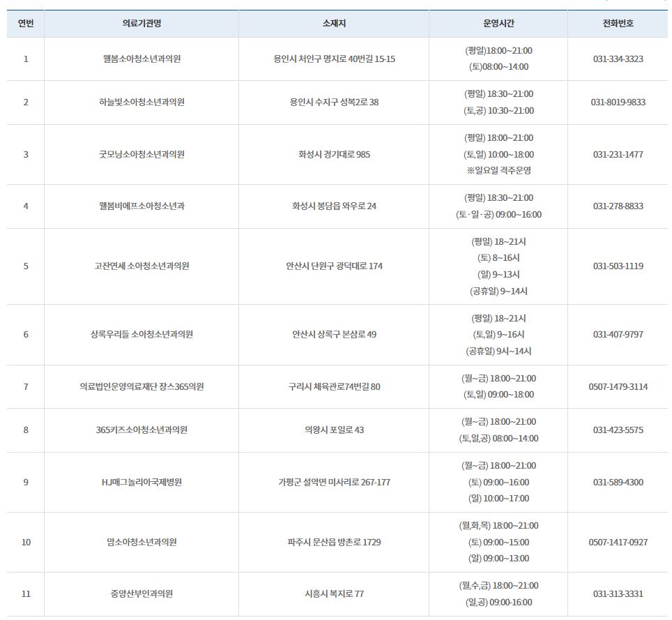Click hours (토) 09:00~15:00

(x=498, y=542)
